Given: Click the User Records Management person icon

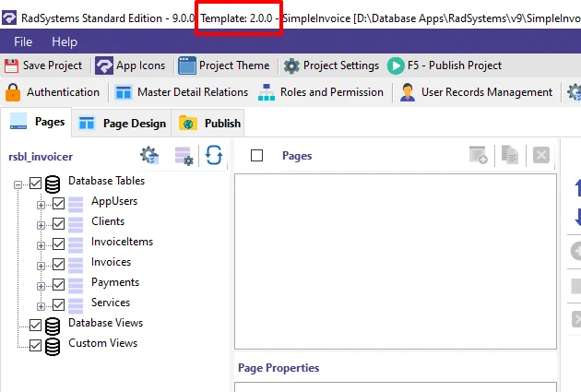Looking at the screenshot, I should [408, 92].
